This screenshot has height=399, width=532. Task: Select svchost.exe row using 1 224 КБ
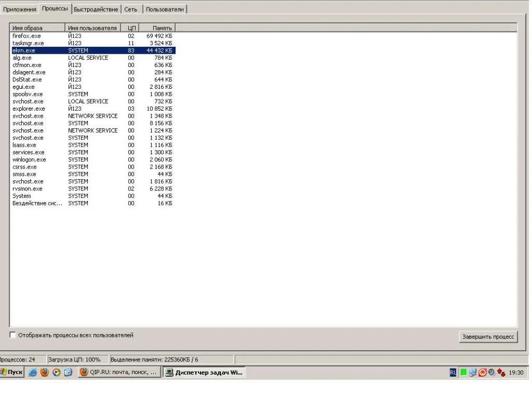point(93,131)
